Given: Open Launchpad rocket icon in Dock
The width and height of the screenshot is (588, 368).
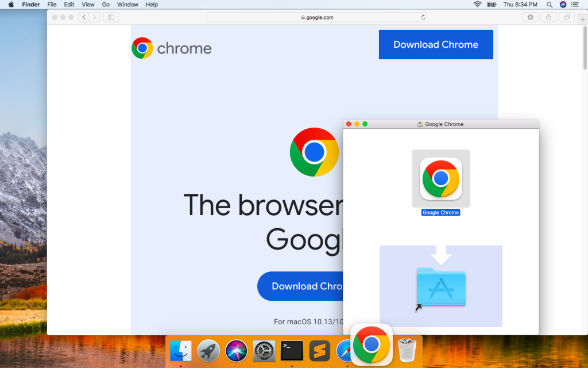Looking at the screenshot, I should pos(208,350).
